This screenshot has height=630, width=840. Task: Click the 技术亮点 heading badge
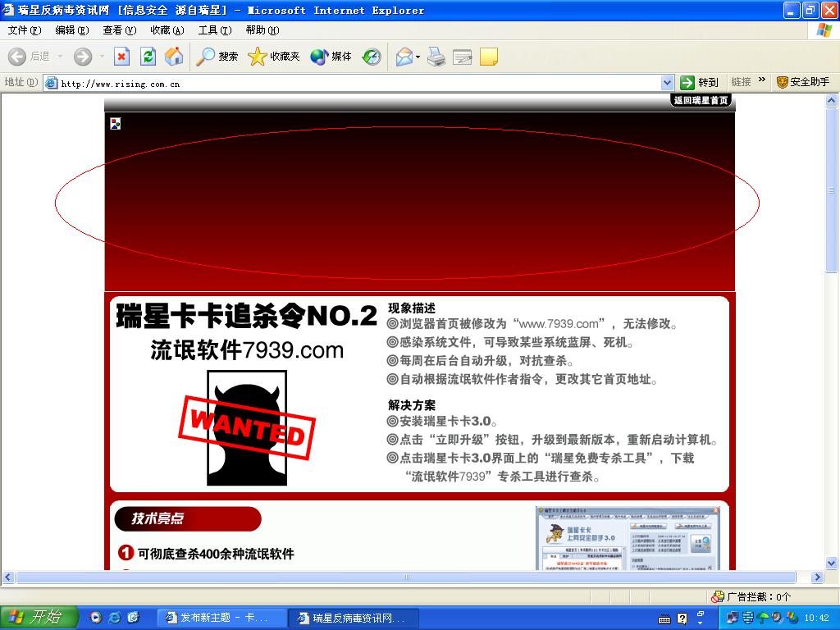pyautogui.click(x=188, y=518)
